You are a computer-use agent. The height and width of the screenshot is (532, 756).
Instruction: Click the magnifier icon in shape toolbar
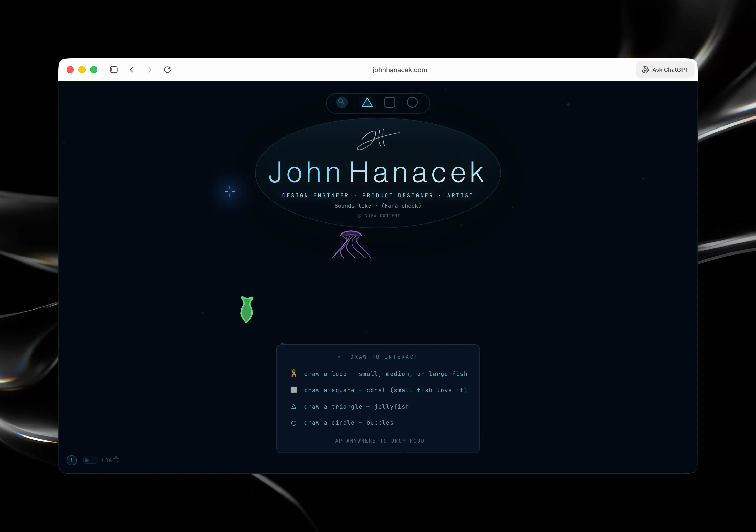click(x=342, y=102)
